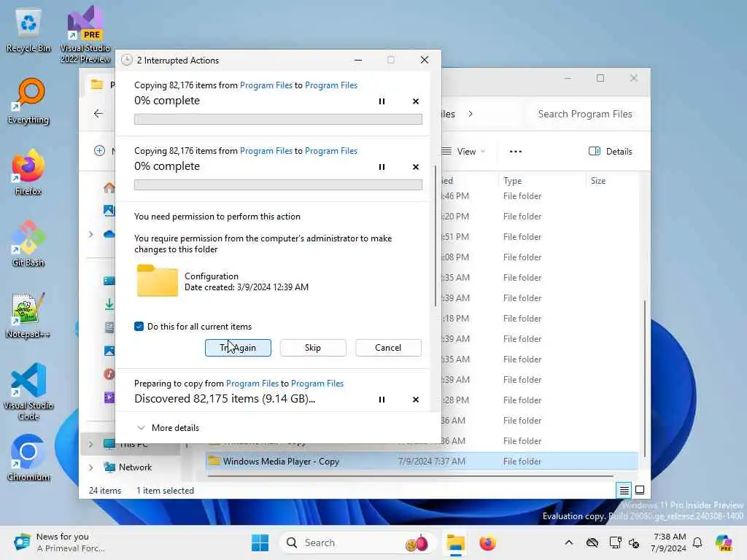Image resolution: width=747 pixels, height=560 pixels.
Task: Open the Firefox desktop shortcut
Action: [28, 173]
